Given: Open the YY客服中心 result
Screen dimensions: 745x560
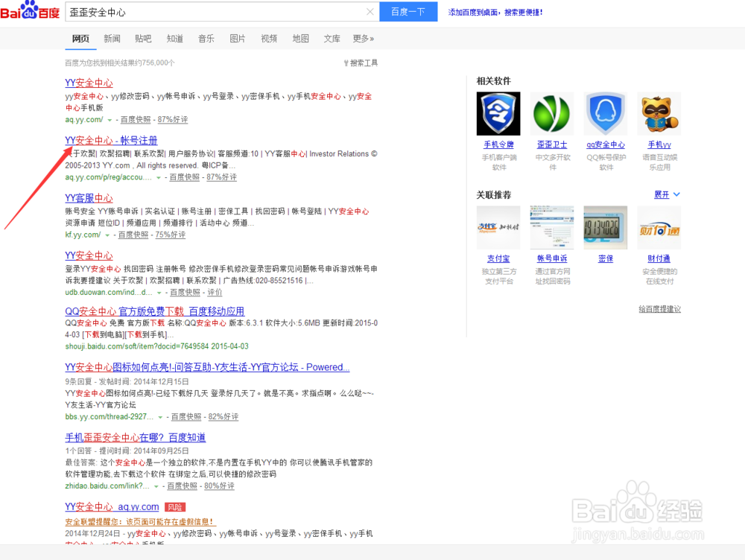Looking at the screenshot, I should [x=89, y=197].
